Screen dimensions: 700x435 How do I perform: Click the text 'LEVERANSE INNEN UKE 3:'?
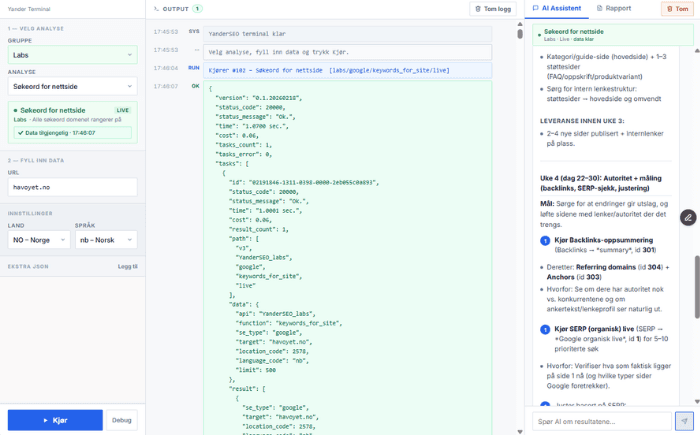point(582,121)
